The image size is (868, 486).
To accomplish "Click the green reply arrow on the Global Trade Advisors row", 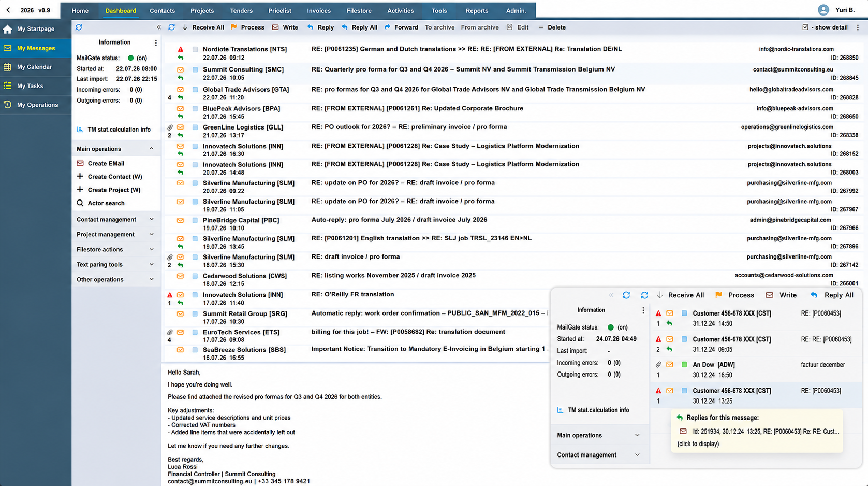I will point(181,97).
